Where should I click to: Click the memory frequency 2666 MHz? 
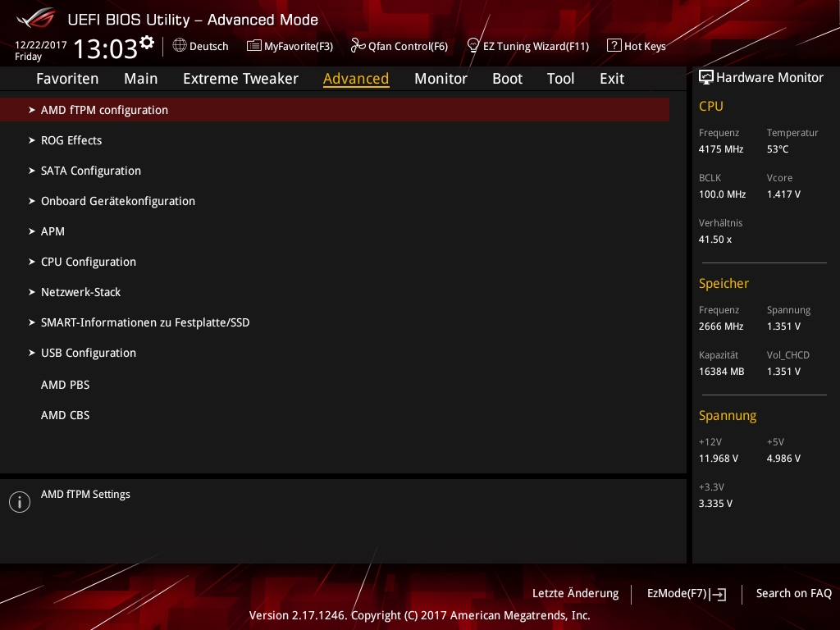point(721,326)
